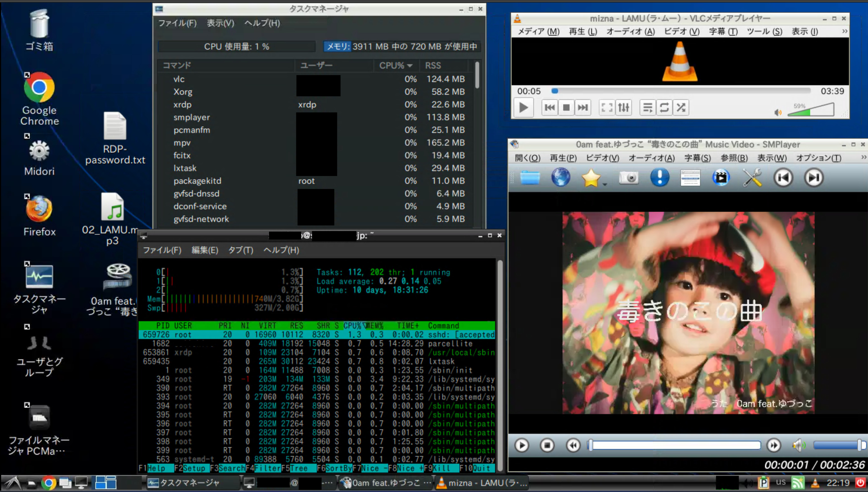
Task: Click SMPlayer globe open URL icon
Action: 561,177
